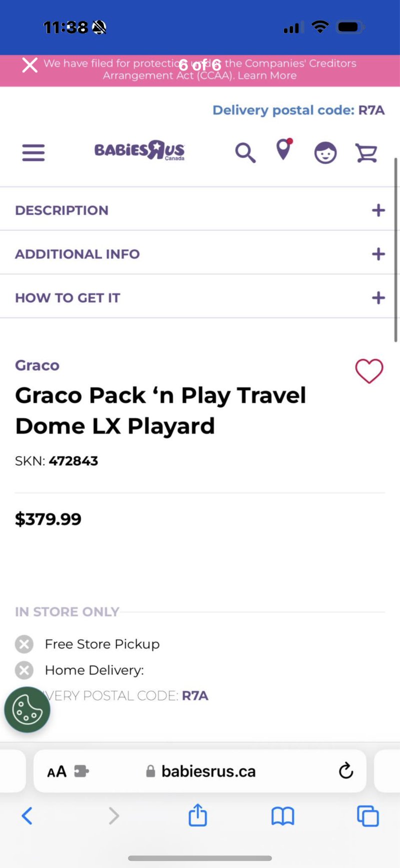Expand the How To Get It section
This screenshot has height=868, width=400.
pyautogui.click(x=378, y=298)
